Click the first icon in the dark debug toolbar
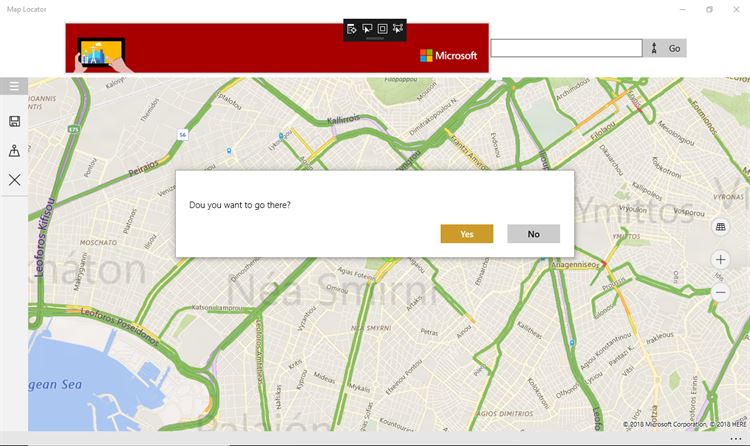750x446 pixels. click(x=352, y=29)
